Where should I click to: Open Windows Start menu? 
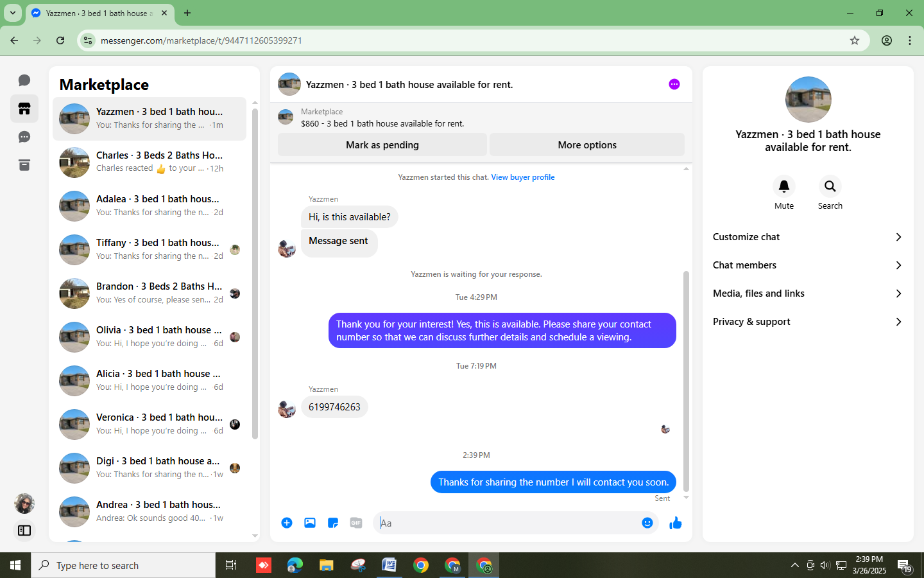(x=15, y=565)
